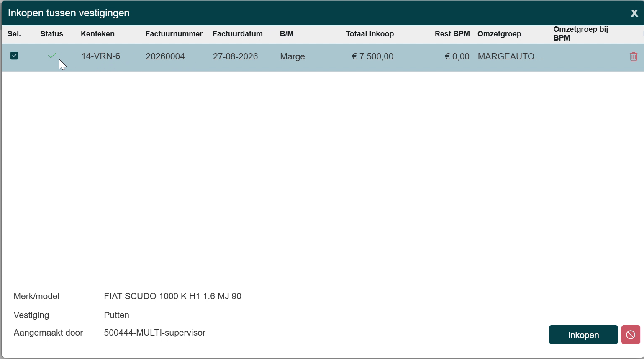Click the B/M column header
The height and width of the screenshot is (359, 644).
287,34
